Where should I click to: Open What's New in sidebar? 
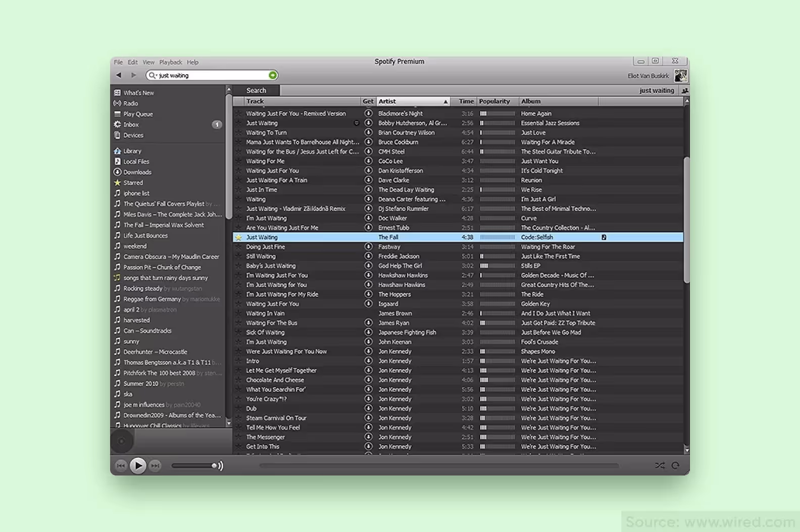tap(138, 93)
